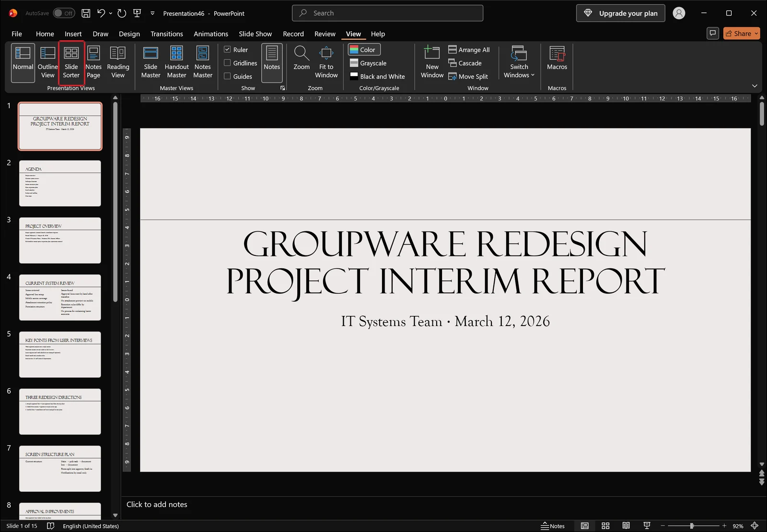Open a New Window
767x532 pixels.
click(432, 62)
